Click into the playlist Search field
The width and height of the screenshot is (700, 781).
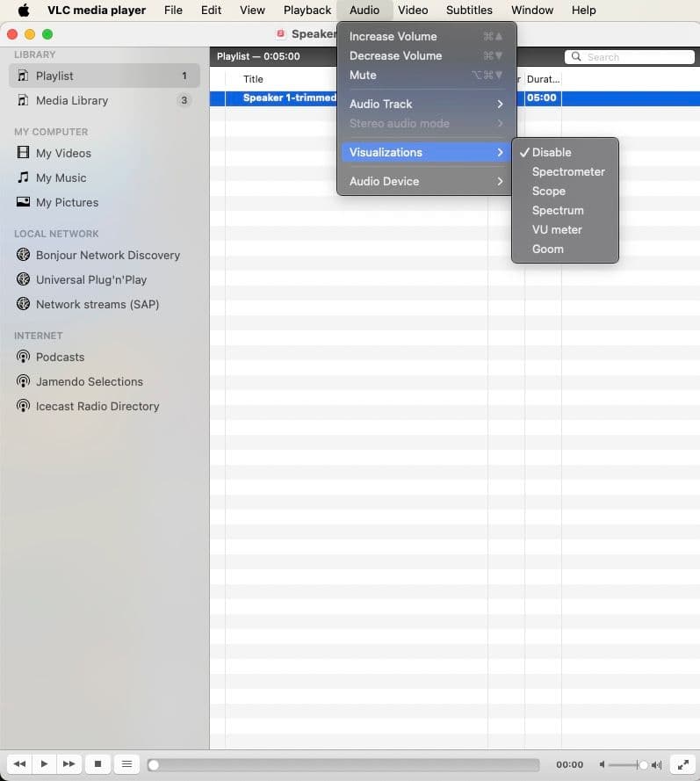pos(624,57)
